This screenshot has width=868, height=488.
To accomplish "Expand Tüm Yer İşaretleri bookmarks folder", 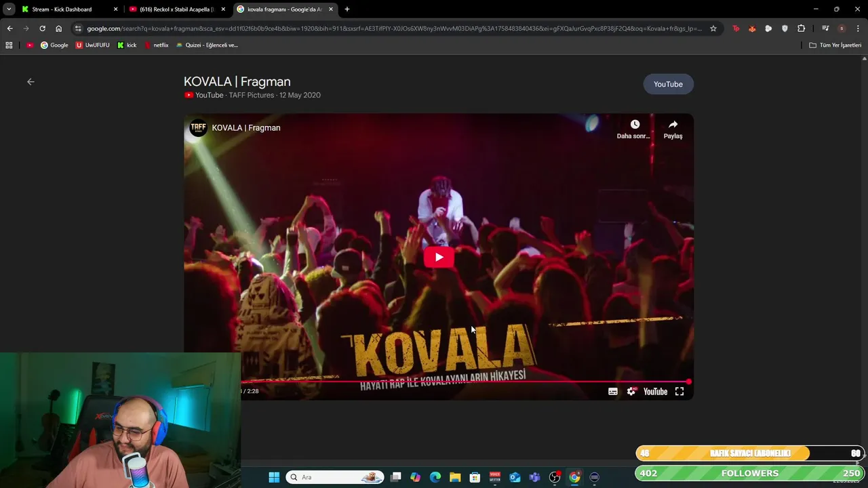I will click(x=835, y=45).
